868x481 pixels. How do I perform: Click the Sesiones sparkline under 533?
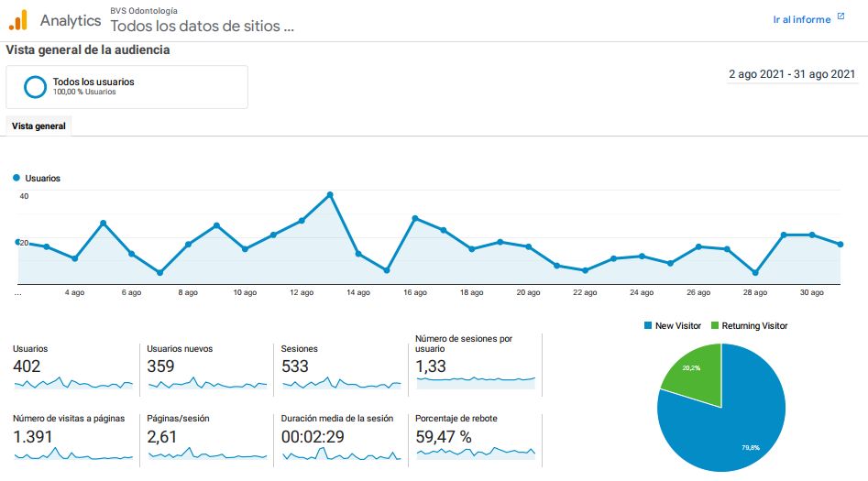click(x=342, y=383)
